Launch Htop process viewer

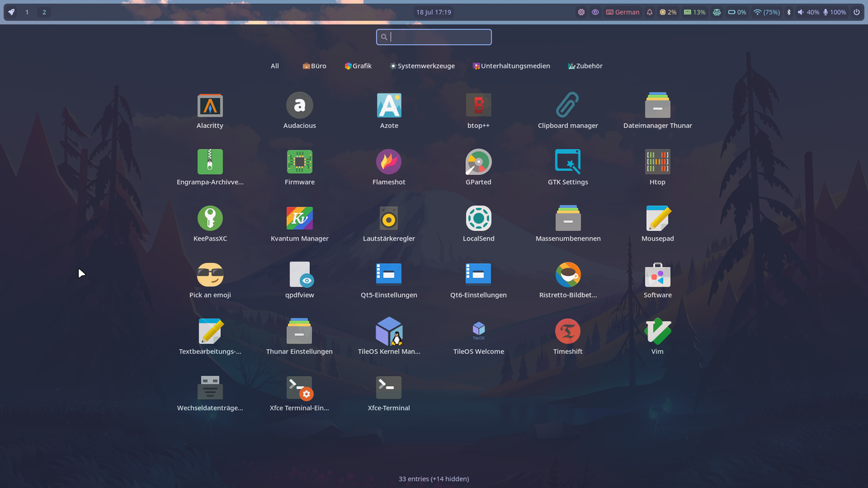point(658,167)
